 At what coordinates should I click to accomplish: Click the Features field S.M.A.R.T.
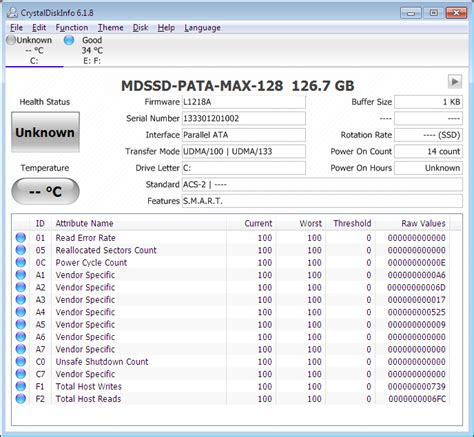pyautogui.click(x=322, y=201)
